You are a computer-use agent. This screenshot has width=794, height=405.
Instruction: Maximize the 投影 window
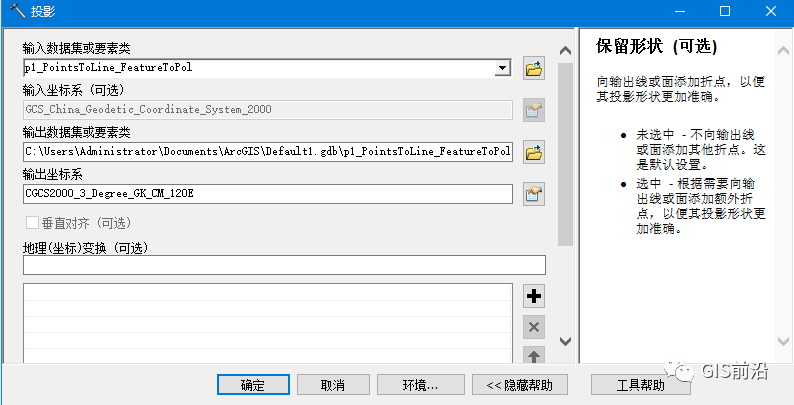pos(725,11)
